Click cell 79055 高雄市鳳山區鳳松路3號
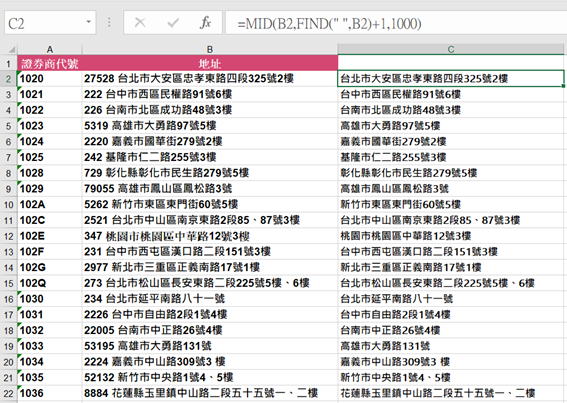The width and height of the screenshot is (567, 403). coord(210,189)
